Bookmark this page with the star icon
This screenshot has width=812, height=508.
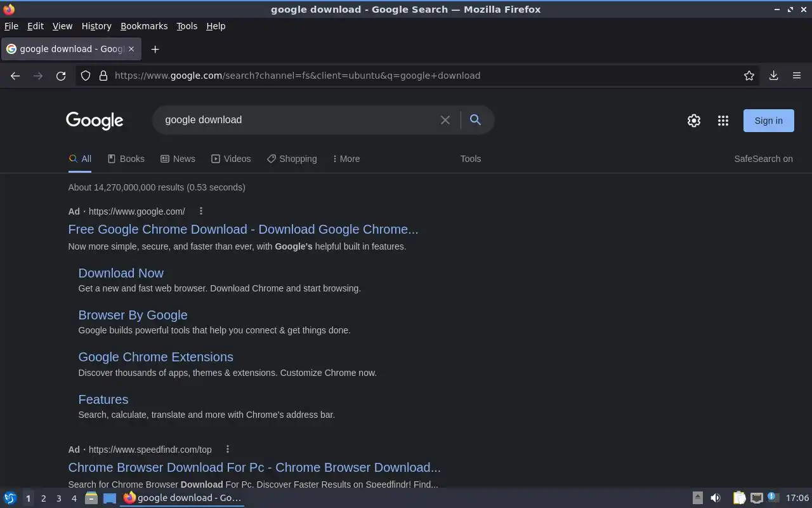click(x=749, y=76)
